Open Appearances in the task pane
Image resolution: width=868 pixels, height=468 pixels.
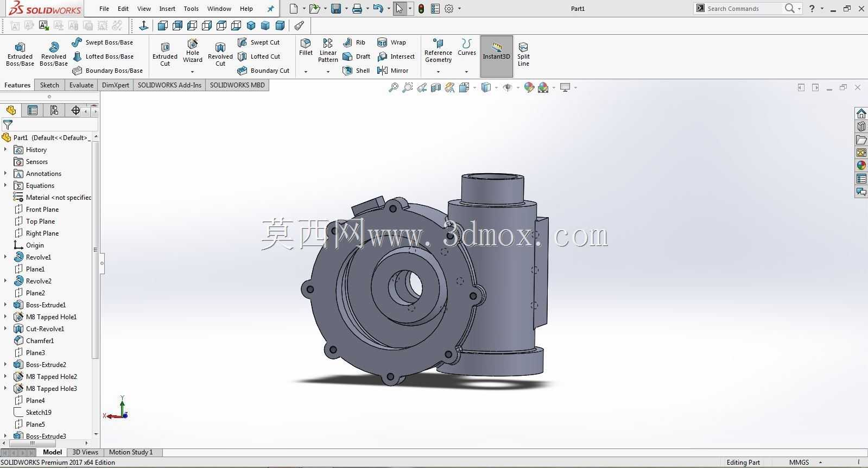pyautogui.click(x=861, y=166)
